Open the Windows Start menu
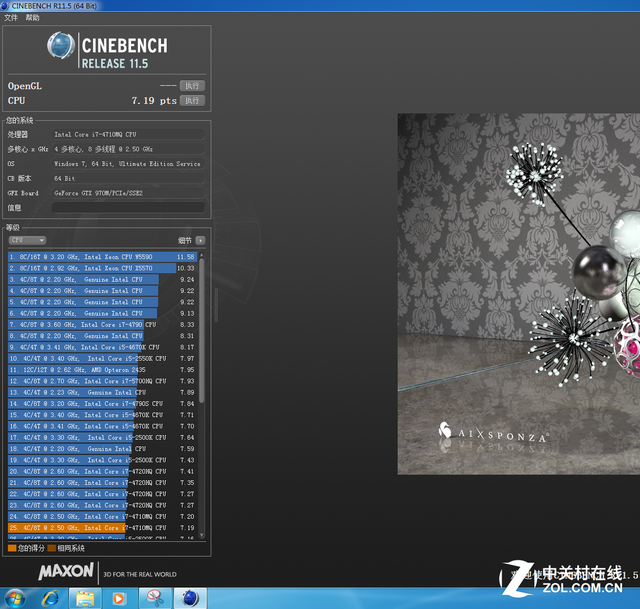The height and width of the screenshot is (609, 640). click(16, 597)
